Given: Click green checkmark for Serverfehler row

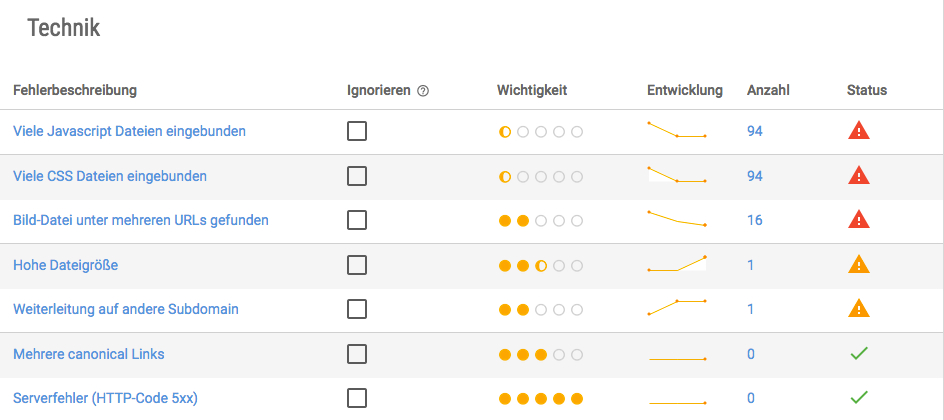Looking at the screenshot, I should pyautogui.click(x=859, y=397).
